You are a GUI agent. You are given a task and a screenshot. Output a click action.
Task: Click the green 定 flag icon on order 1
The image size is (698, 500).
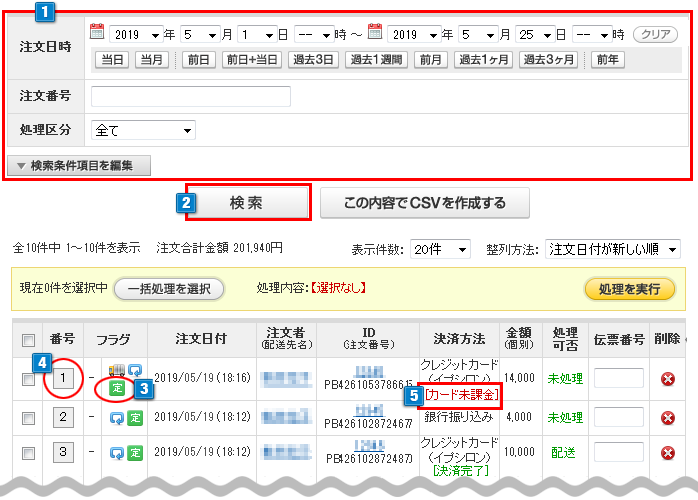click(x=118, y=387)
